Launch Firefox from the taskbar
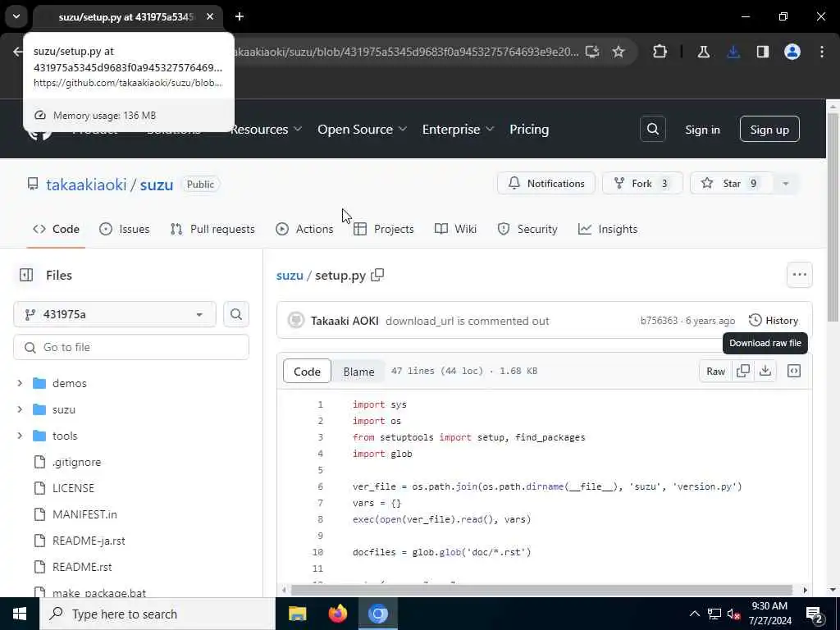The height and width of the screenshot is (630, 840). [337, 614]
